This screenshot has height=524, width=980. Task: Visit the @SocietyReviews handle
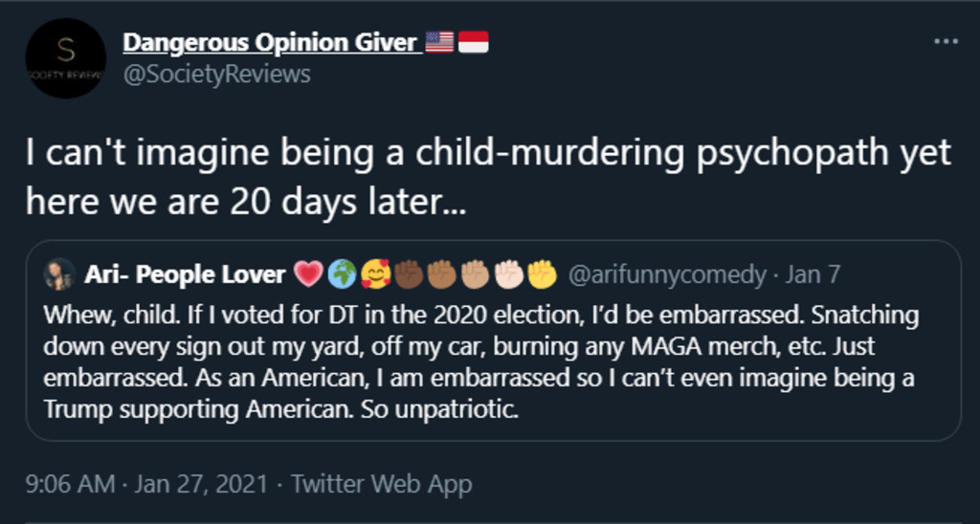(x=216, y=74)
